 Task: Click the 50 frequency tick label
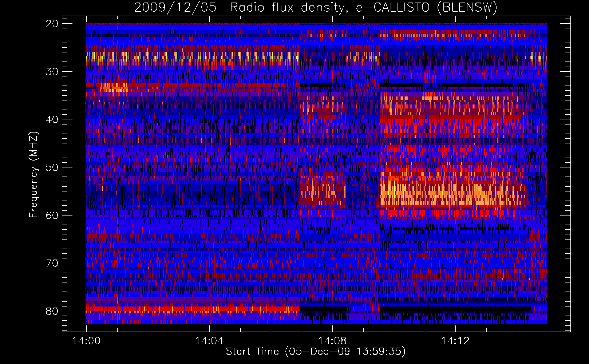coord(52,167)
